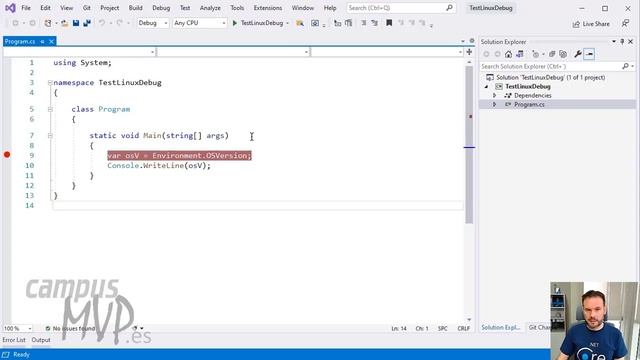640x360 pixels.
Task: Click the SPC indentation indicator
Action: pos(442,329)
